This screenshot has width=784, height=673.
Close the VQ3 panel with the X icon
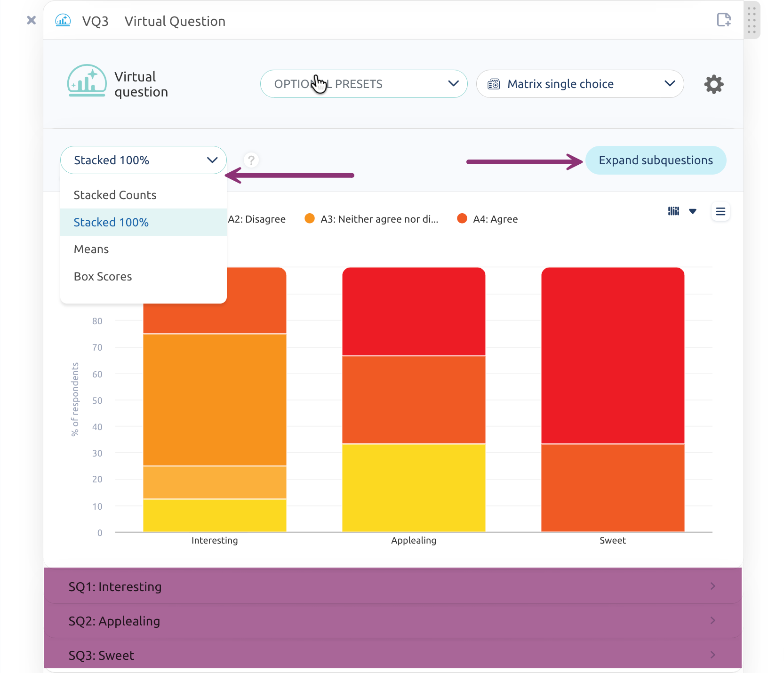32,20
